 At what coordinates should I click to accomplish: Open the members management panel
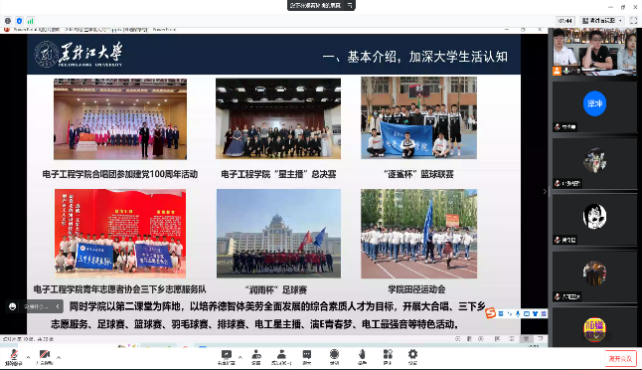(281, 357)
